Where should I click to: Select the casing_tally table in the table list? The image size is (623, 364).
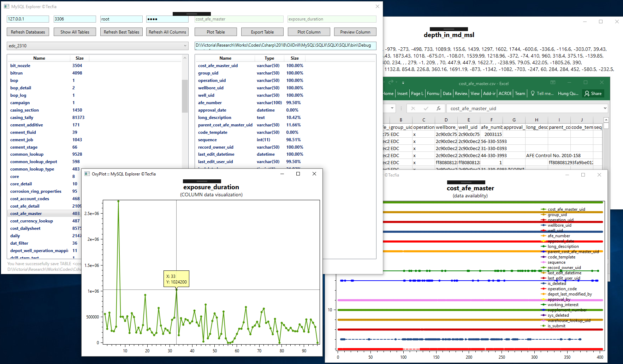22,117
